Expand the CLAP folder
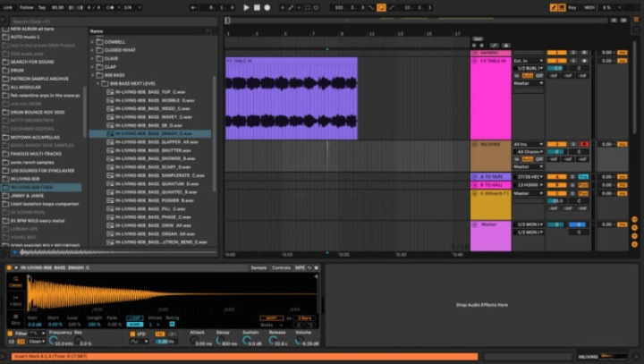 92,67
